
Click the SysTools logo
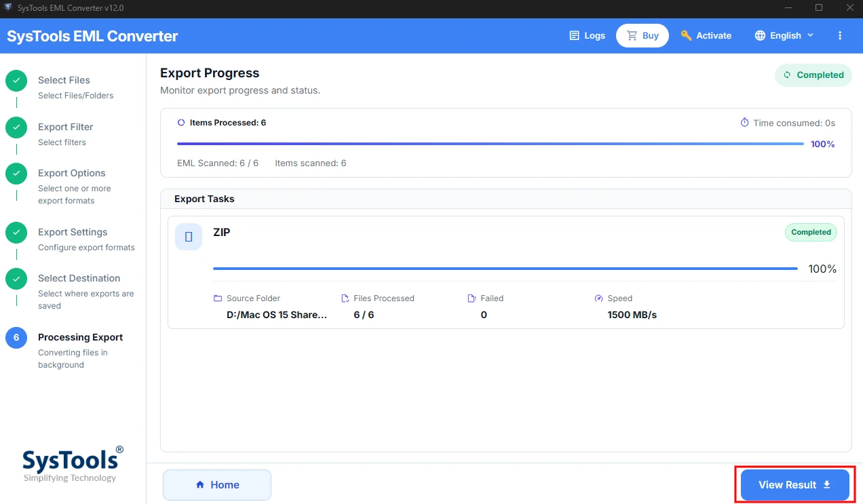pos(73,465)
